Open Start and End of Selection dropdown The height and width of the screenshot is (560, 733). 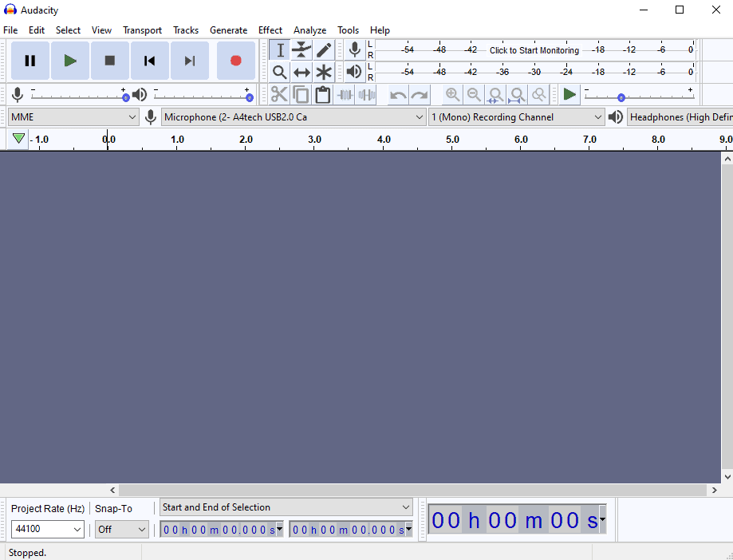tap(286, 507)
